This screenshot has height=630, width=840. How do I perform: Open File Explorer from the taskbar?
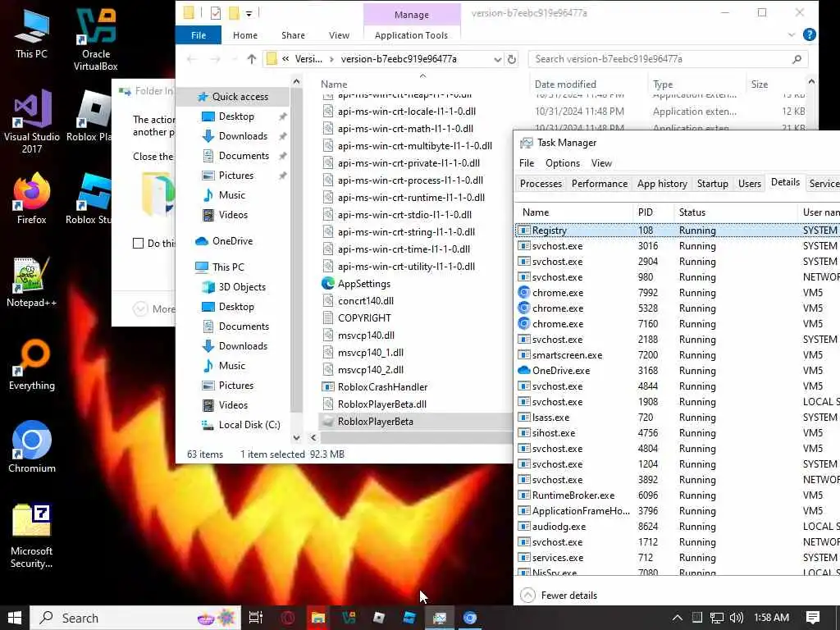point(318,618)
